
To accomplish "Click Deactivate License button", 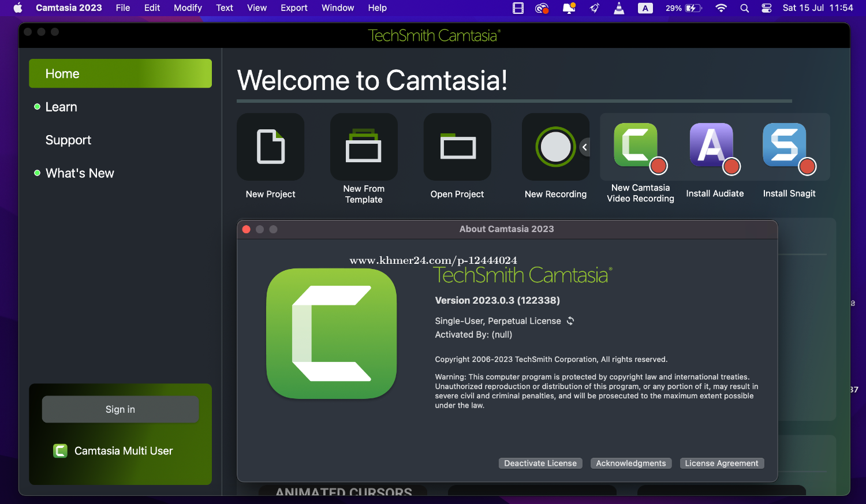I will (x=540, y=464).
